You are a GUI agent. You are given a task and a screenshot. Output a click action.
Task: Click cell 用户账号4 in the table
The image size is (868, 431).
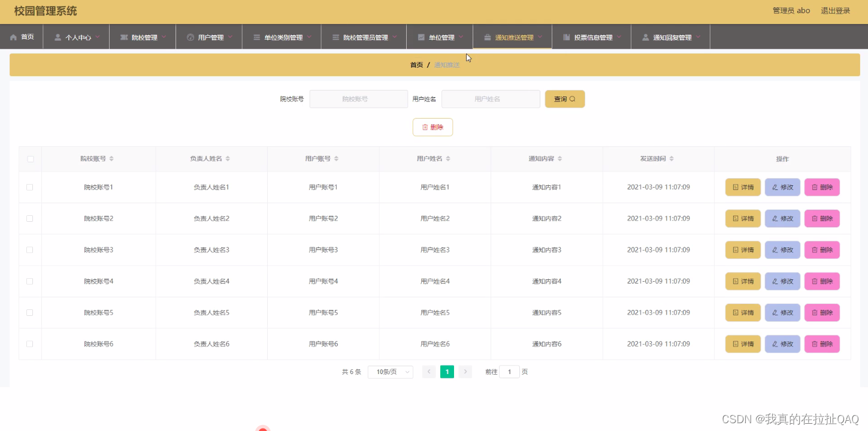tap(323, 281)
